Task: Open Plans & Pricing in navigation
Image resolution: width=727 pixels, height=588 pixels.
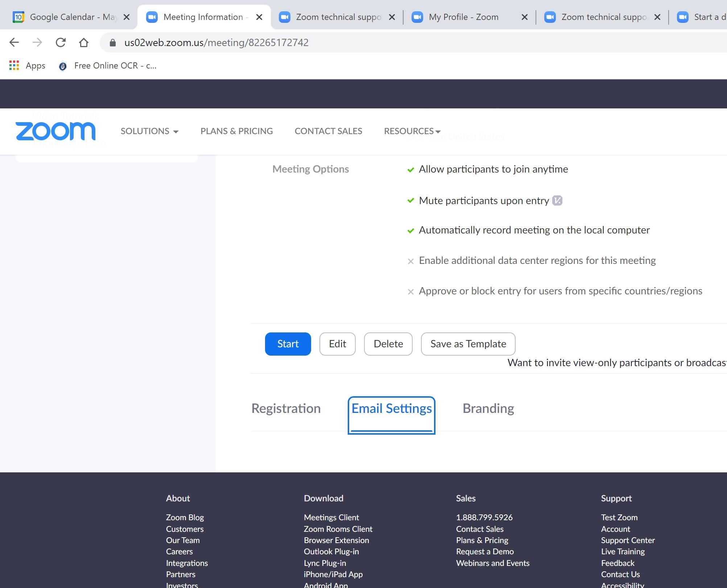Action: (x=236, y=131)
